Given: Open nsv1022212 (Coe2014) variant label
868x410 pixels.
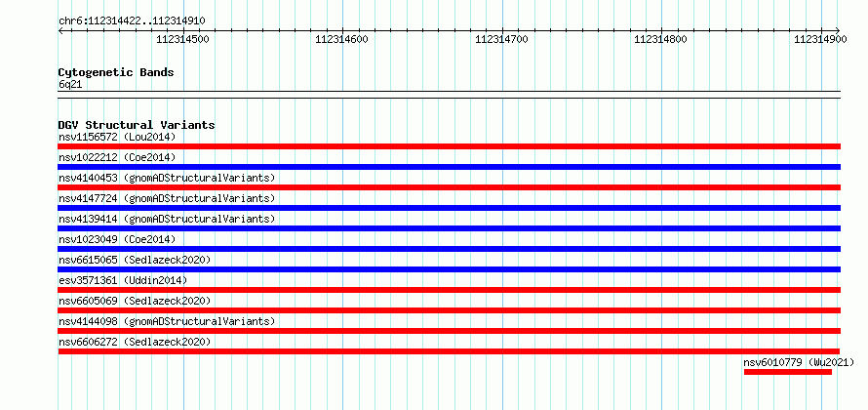Looking at the screenshot, I should click(117, 157).
